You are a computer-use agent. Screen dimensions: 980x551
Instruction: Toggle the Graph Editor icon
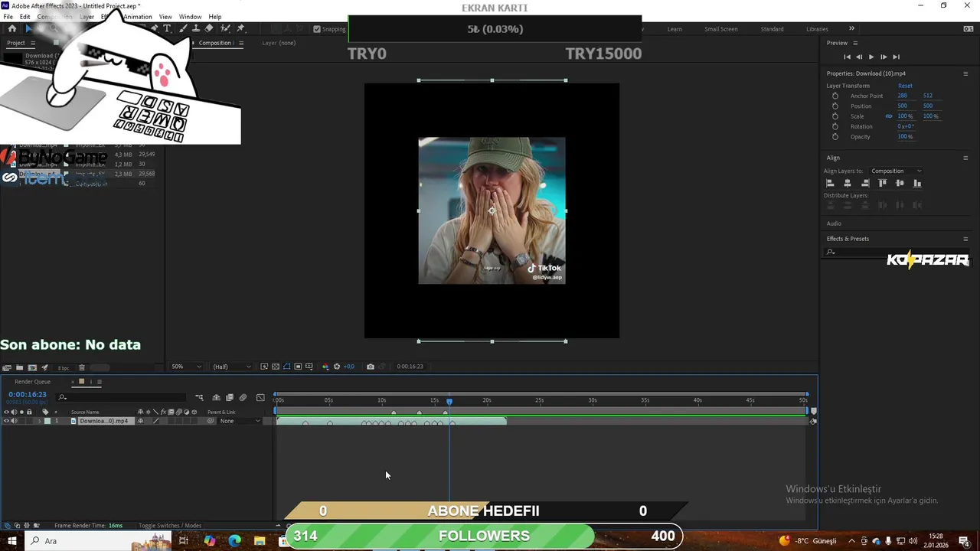260,397
